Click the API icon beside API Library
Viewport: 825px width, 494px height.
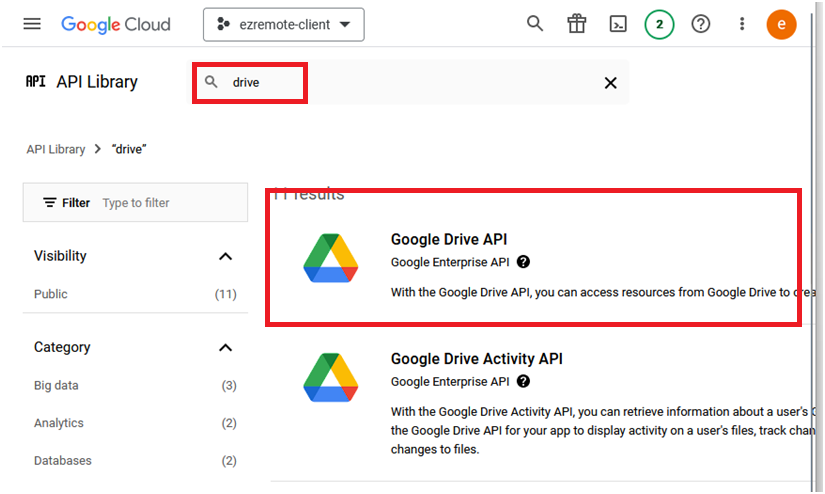click(x=36, y=82)
